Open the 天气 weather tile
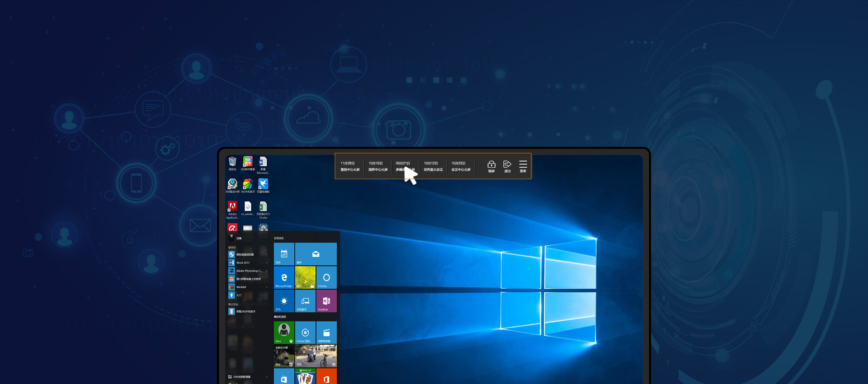The image size is (868, 384). click(284, 301)
